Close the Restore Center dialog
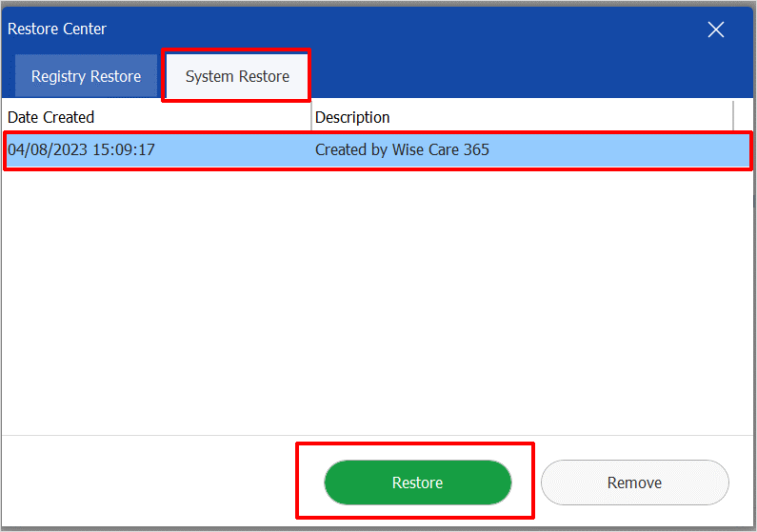 (715, 30)
